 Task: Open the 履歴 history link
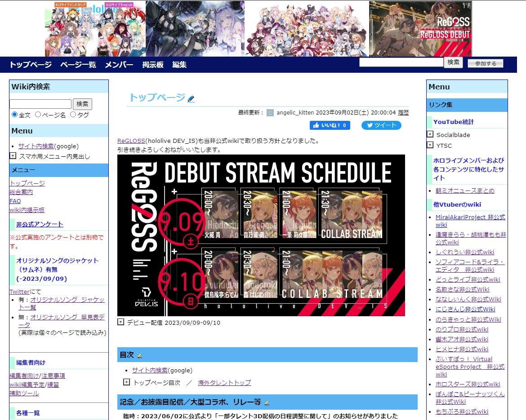point(403,113)
